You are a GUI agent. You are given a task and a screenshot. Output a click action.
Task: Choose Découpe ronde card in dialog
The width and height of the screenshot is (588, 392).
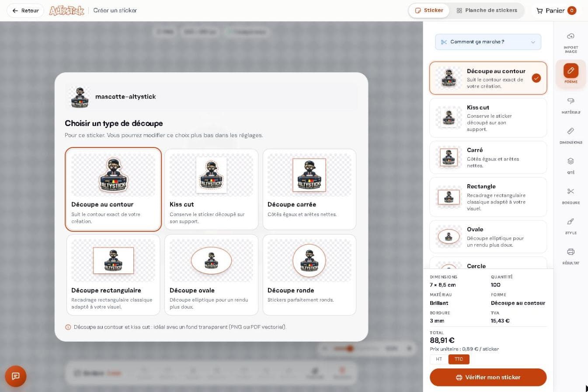(309, 275)
